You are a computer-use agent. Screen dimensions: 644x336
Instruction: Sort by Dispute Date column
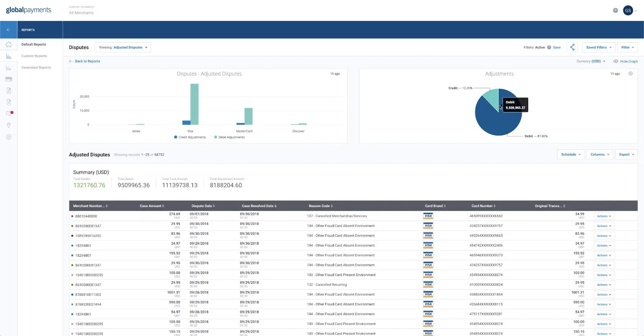[x=203, y=206]
